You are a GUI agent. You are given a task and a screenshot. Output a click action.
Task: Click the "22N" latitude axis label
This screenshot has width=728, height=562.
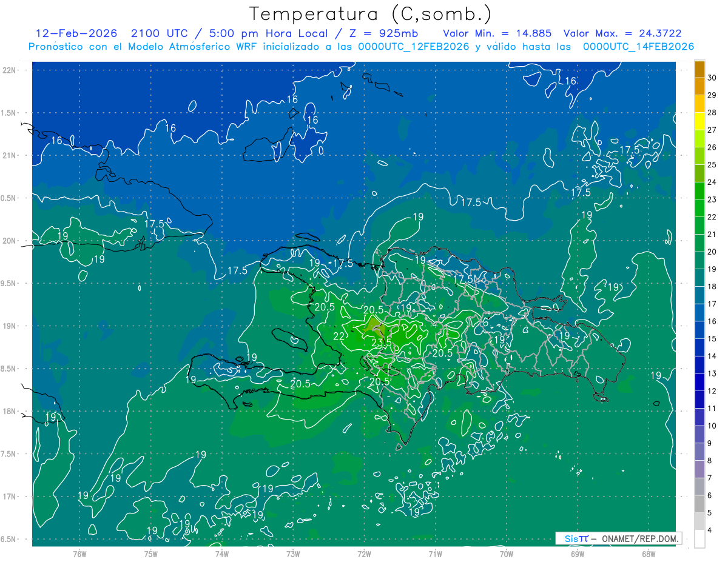pyautogui.click(x=10, y=70)
